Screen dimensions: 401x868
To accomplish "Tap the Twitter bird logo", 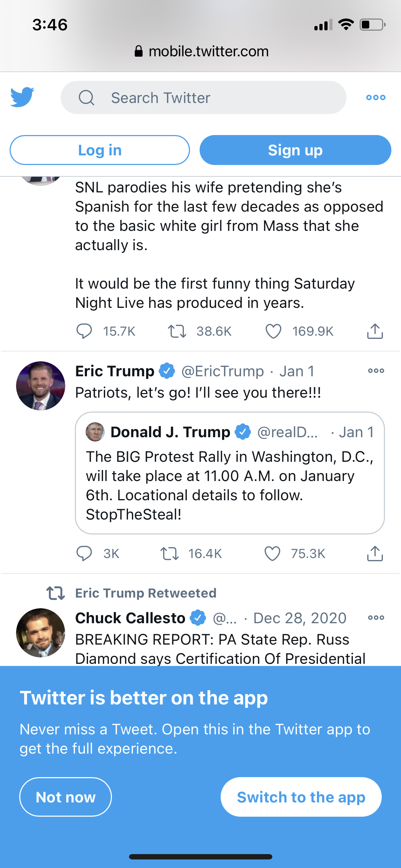I will click(22, 97).
